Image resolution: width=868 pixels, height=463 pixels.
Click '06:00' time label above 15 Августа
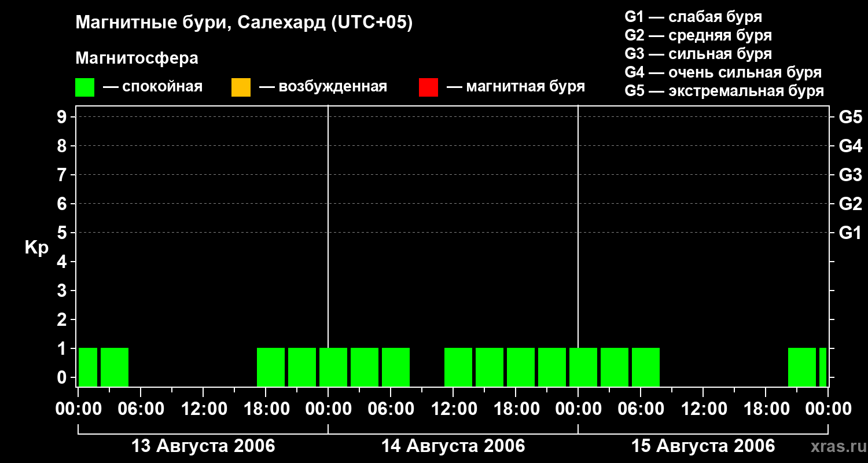[641, 409]
